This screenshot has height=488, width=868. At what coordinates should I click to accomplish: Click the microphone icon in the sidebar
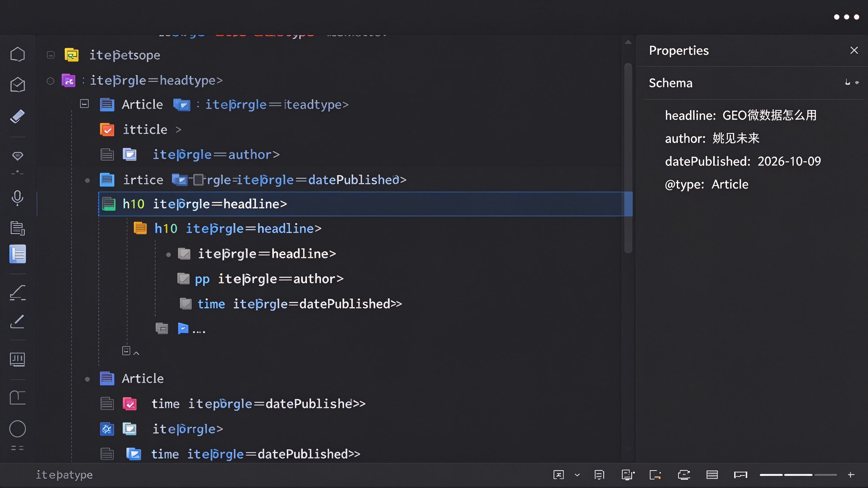[17, 198]
